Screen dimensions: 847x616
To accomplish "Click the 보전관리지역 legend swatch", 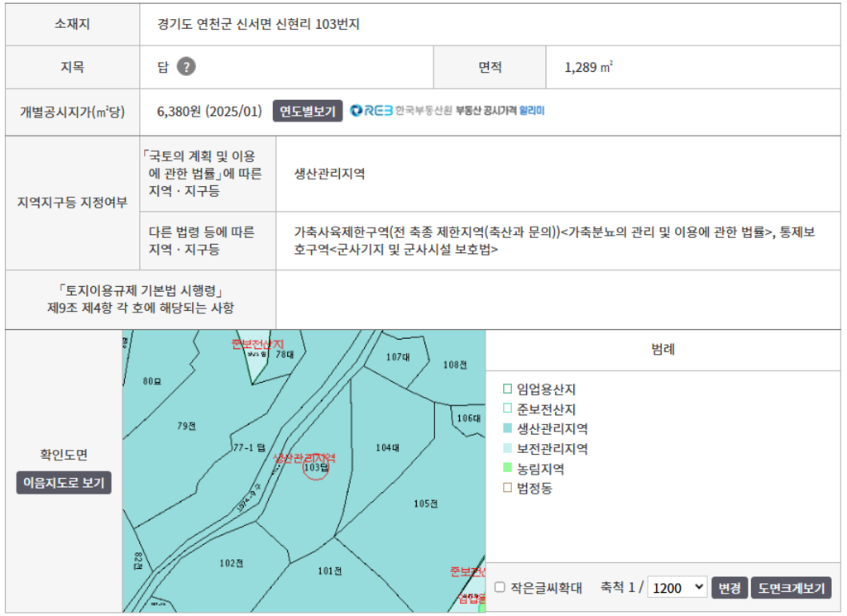I will 507,448.
